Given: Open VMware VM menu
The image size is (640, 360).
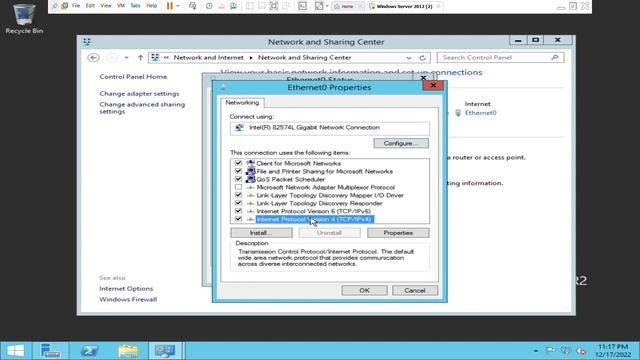Looking at the screenshot, I should (121, 6).
